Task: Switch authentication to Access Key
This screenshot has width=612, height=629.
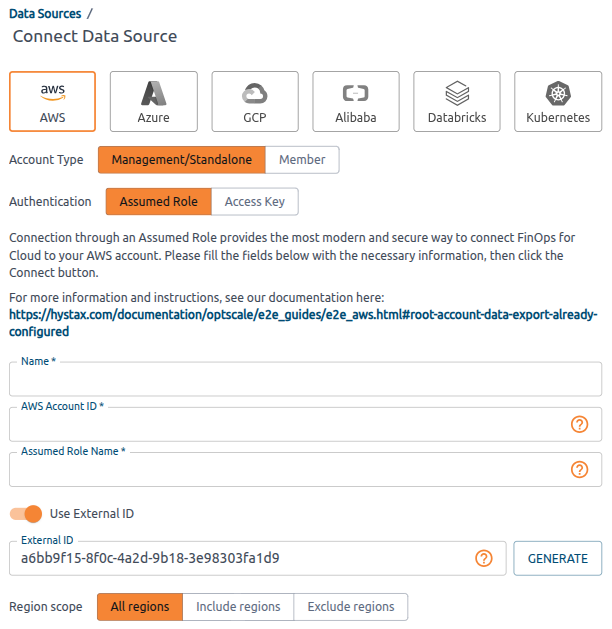Action: 255,201
